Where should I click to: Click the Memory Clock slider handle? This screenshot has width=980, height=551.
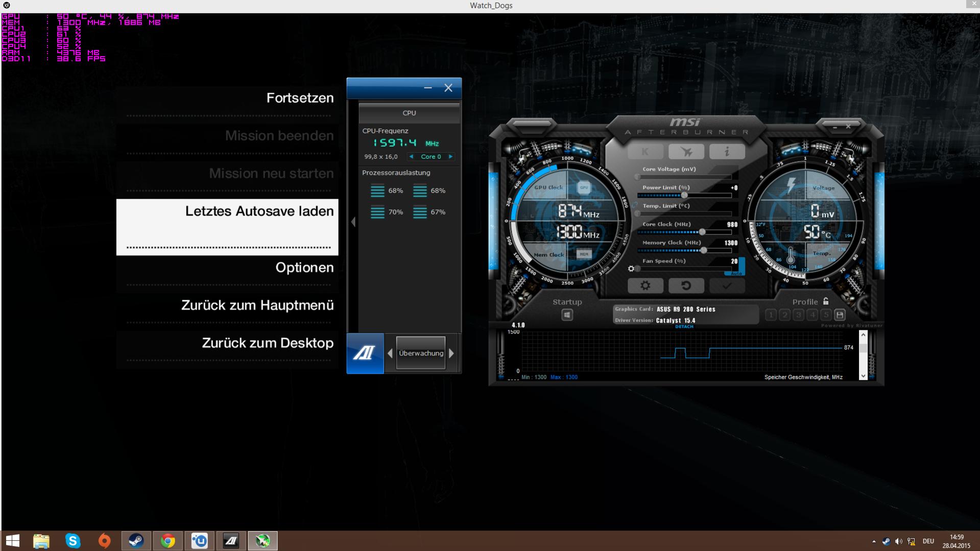[704, 251]
